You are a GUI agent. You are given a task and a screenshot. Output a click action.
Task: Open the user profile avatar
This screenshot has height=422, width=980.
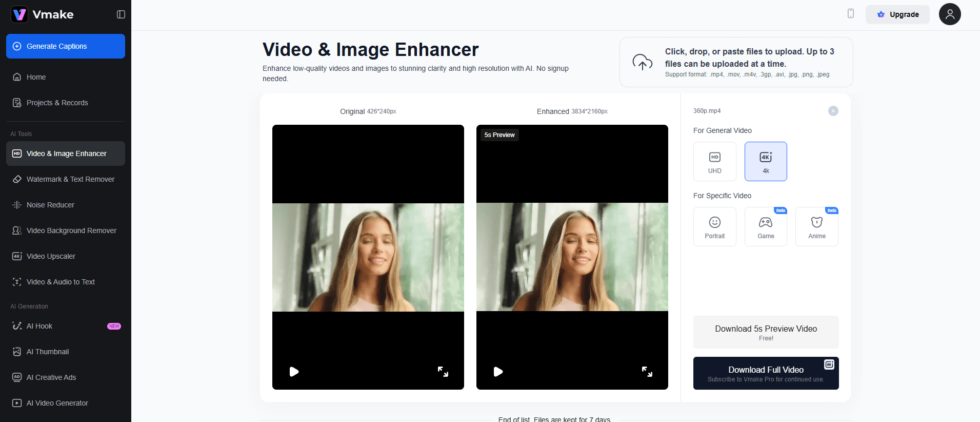[950, 14]
